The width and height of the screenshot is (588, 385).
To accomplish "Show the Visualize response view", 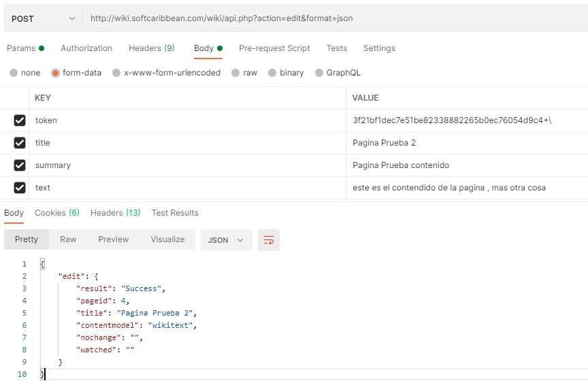I will [x=167, y=239].
